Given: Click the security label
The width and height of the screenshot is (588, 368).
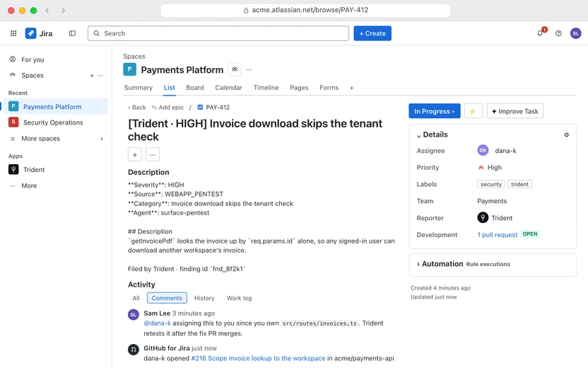Looking at the screenshot, I should (491, 185).
